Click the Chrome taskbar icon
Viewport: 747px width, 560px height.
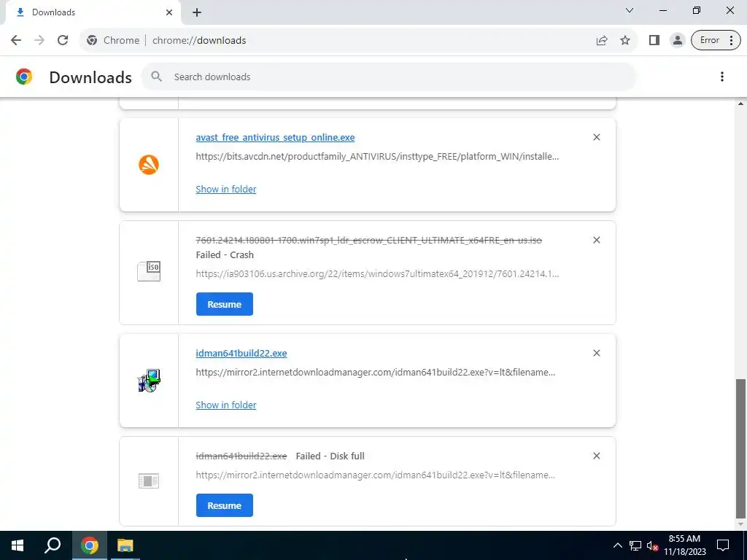pyautogui.click(x=89, y=545)
